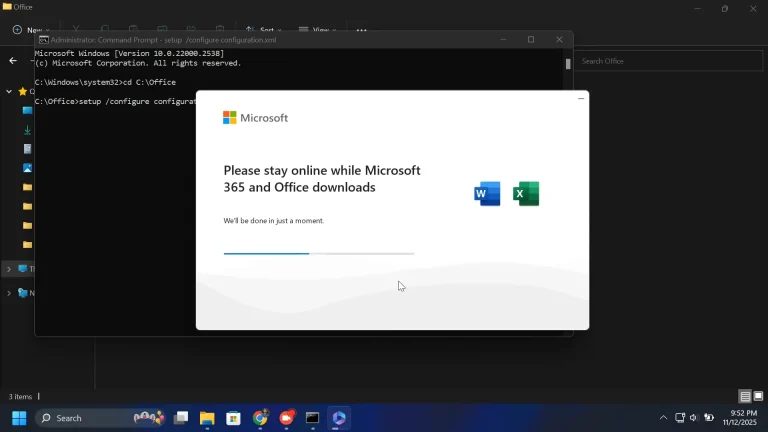768x432 pixels.
Task: Expand the Network tree node
Action: [9, 293]
